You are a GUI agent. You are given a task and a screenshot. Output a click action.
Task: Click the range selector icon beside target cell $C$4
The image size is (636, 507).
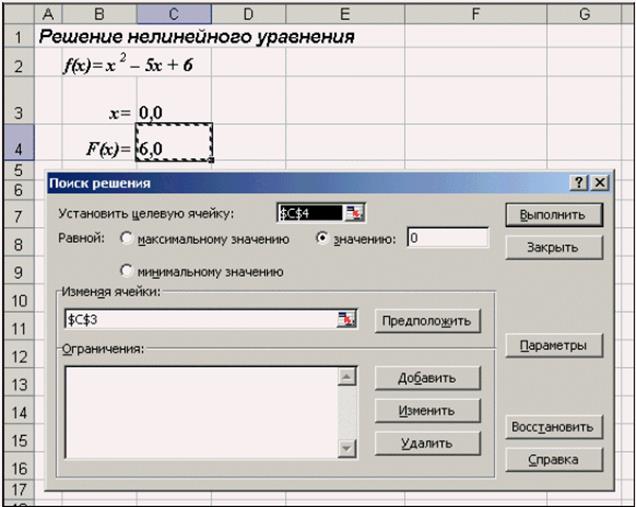tap(356, 213)
